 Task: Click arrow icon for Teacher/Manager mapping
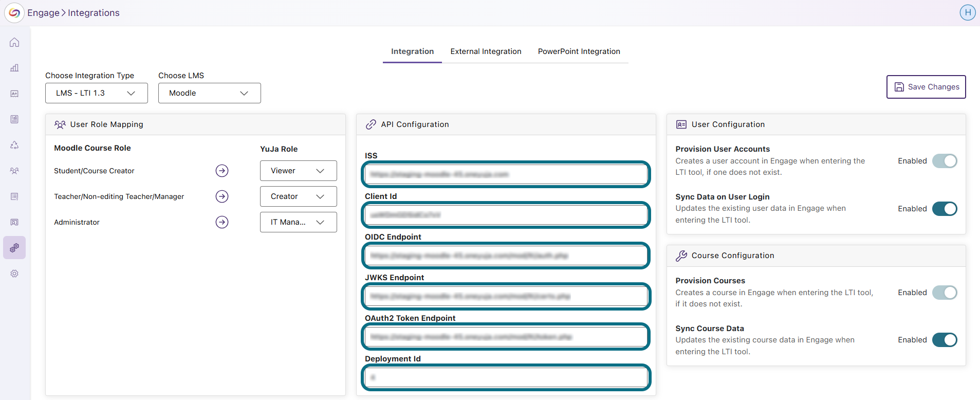point(222,196)
